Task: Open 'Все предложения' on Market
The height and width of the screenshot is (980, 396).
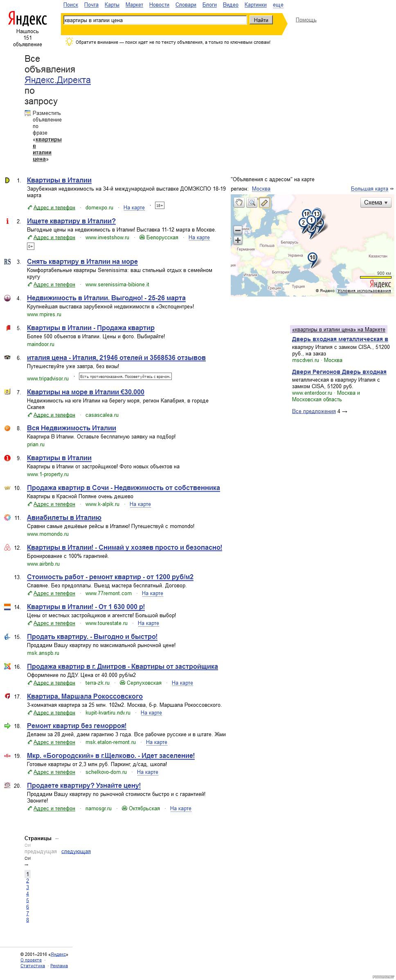Action: 314,411
